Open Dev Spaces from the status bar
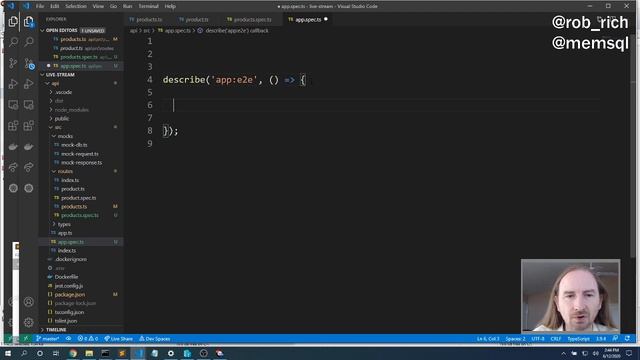640x360 pixels. [155, 339]
